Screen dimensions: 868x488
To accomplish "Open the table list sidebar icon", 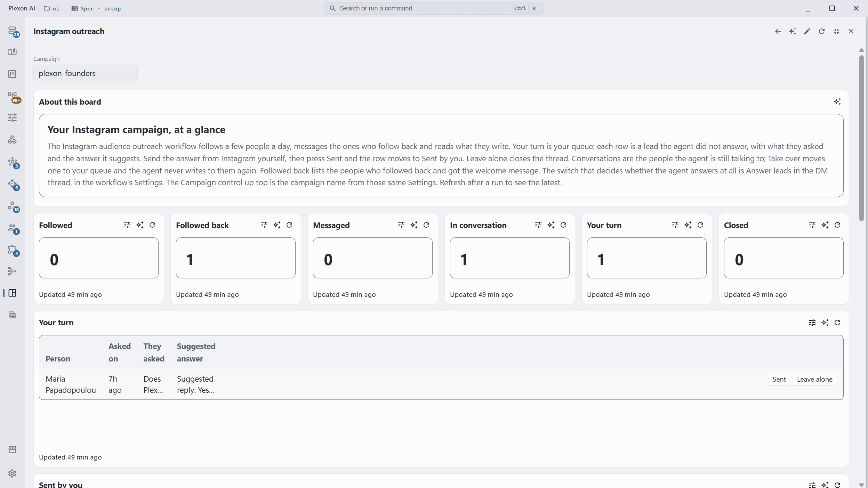I will click(x=12, y=315).
